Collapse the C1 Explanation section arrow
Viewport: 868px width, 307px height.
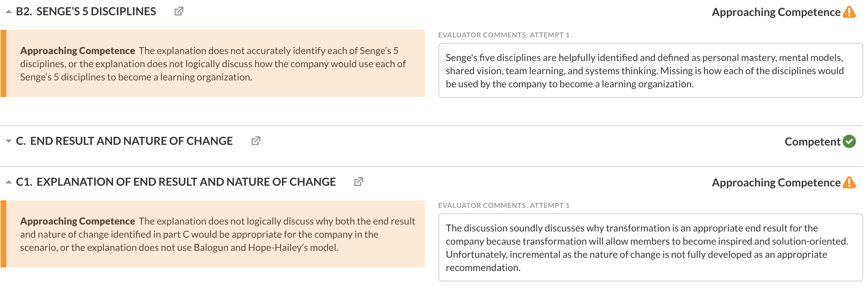(x=9, y=182)
